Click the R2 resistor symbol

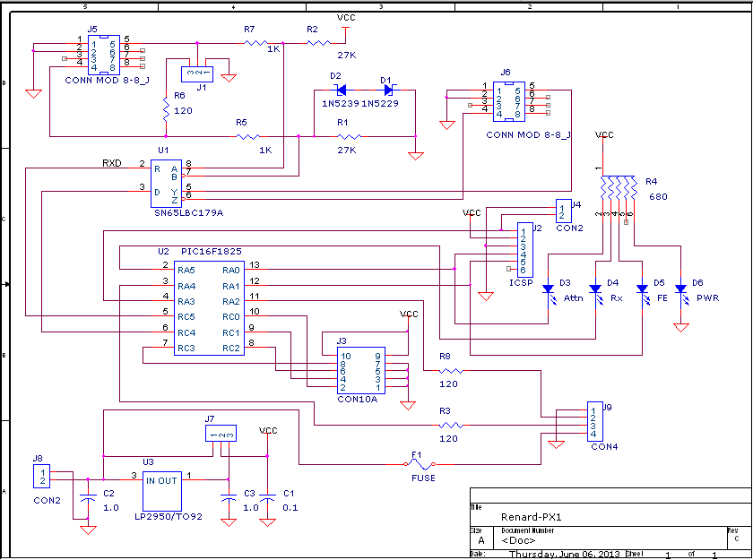[x=318, y=43]
